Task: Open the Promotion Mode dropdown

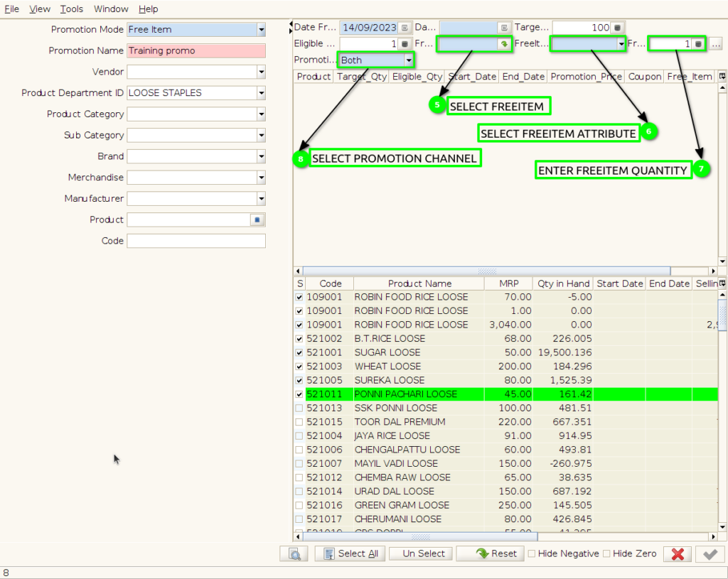Action: [x=262, y=30]
